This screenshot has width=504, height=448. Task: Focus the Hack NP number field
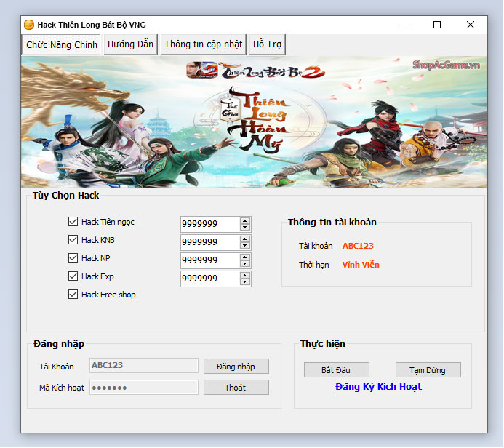coord(210,260)
